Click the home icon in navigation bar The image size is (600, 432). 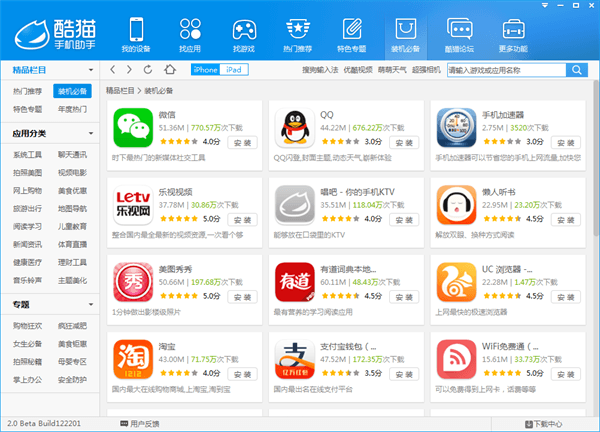coord(169,70)
